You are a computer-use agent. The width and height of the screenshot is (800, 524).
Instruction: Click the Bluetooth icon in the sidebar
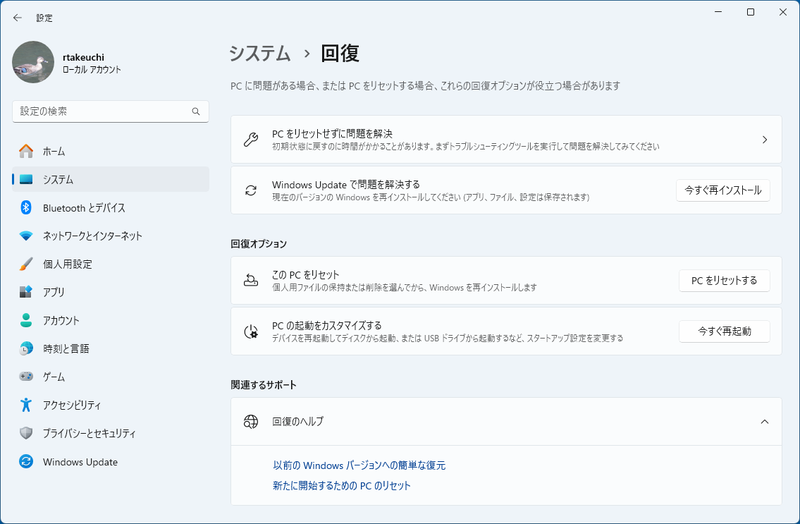coord(26,208)
